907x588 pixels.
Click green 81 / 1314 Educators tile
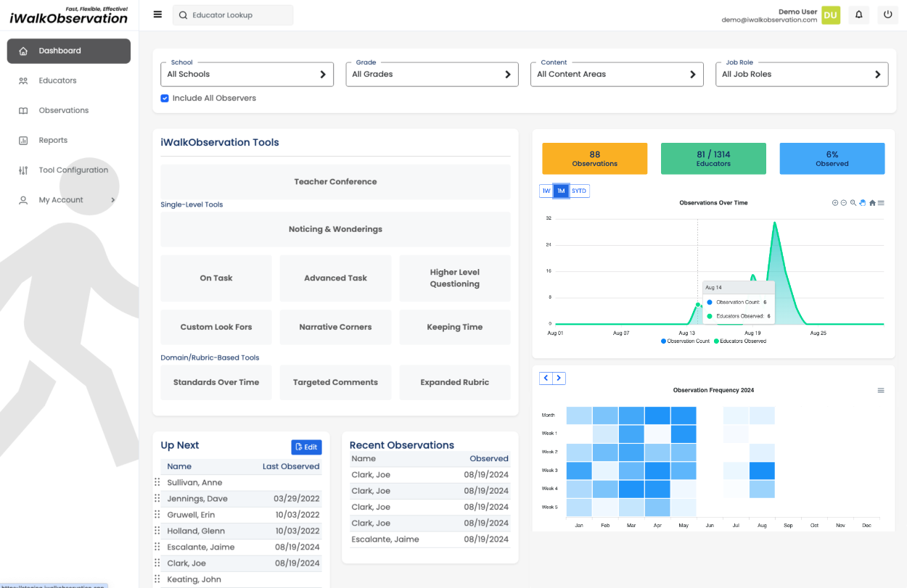click(713, 159)
